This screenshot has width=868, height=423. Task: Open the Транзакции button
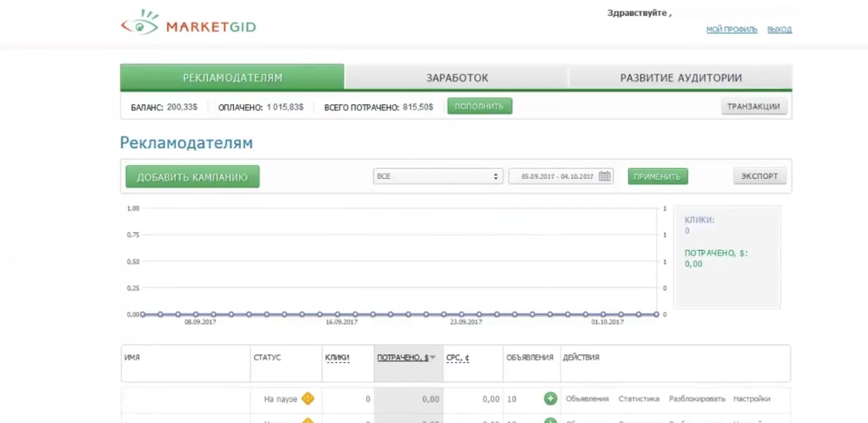(754, 106)
